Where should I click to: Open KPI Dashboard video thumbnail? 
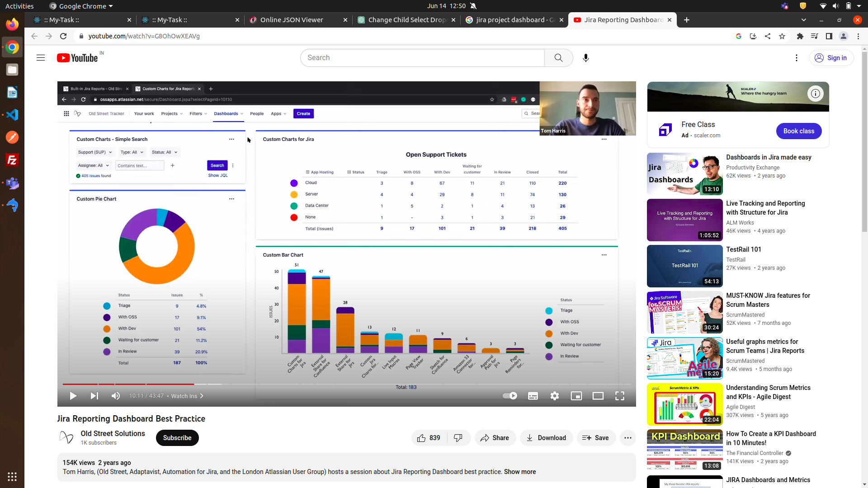tap(684, 450)
